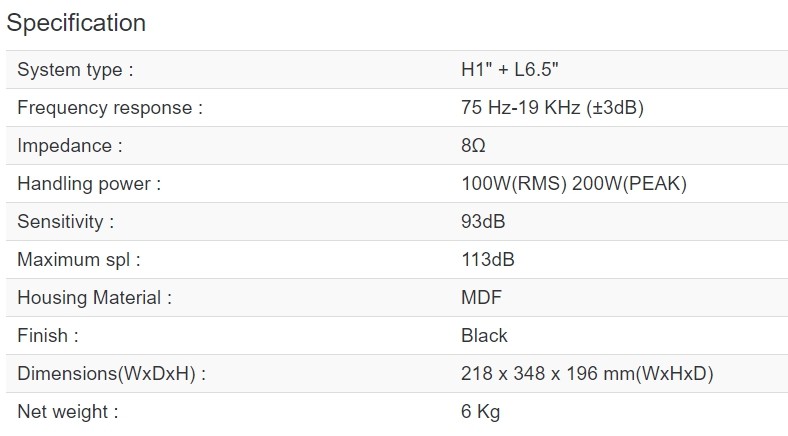Click the Handling power label

pos(89,184)
